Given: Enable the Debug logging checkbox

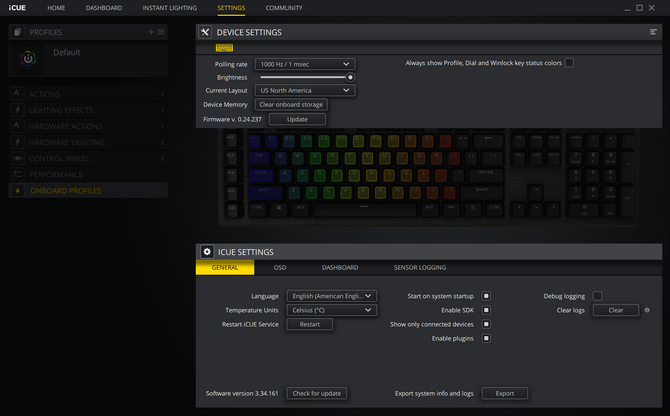Looking at the screenshot, I should [x=597, y=296].
